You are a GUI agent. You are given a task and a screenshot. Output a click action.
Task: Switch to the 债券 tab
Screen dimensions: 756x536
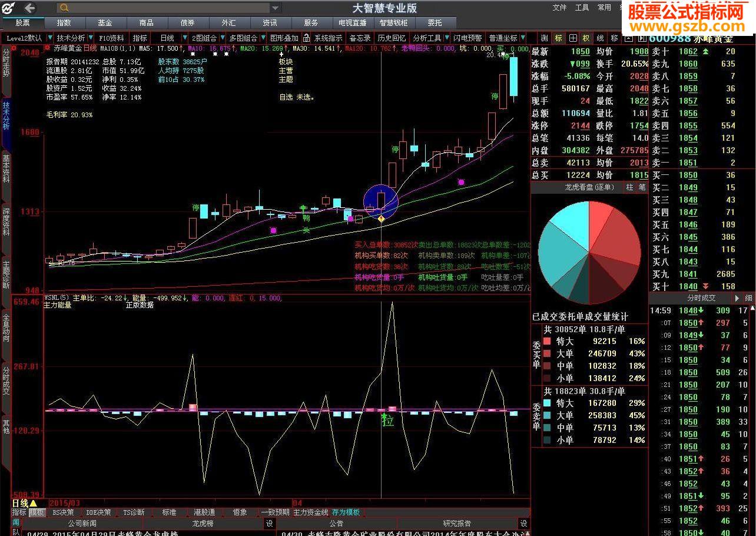coord(188,23)
